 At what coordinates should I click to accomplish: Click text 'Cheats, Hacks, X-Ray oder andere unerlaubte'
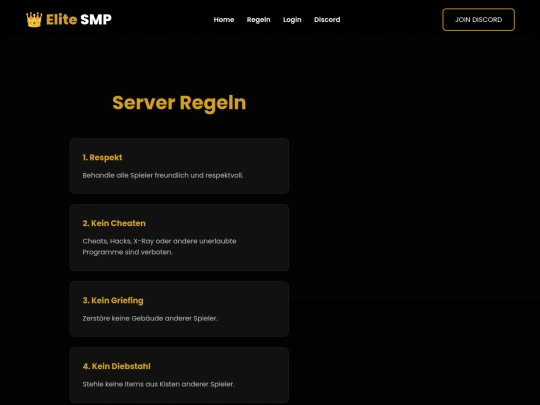159,241
